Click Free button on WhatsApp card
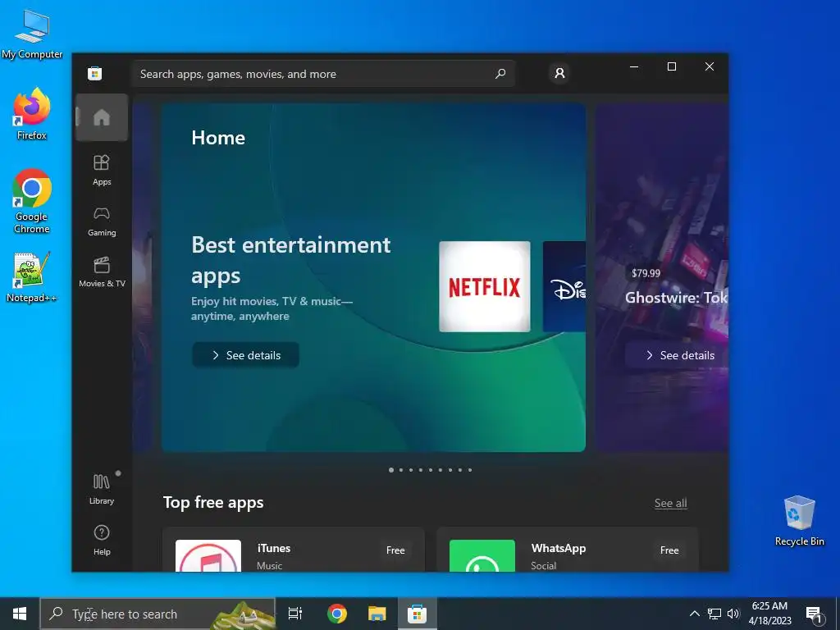Viewport: 840px width, 630px height. 669,550
